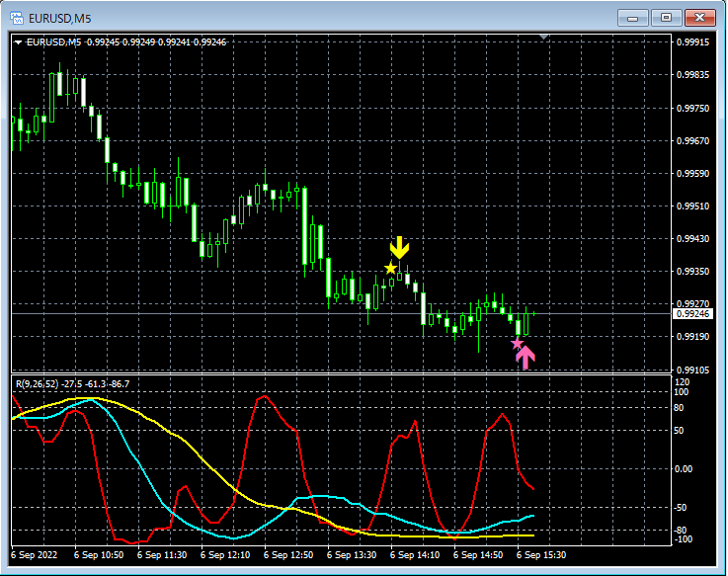The width and height of the screenshot is (728, 576).
Task: Click the indicator scale value -50
Action: [681, 508]
